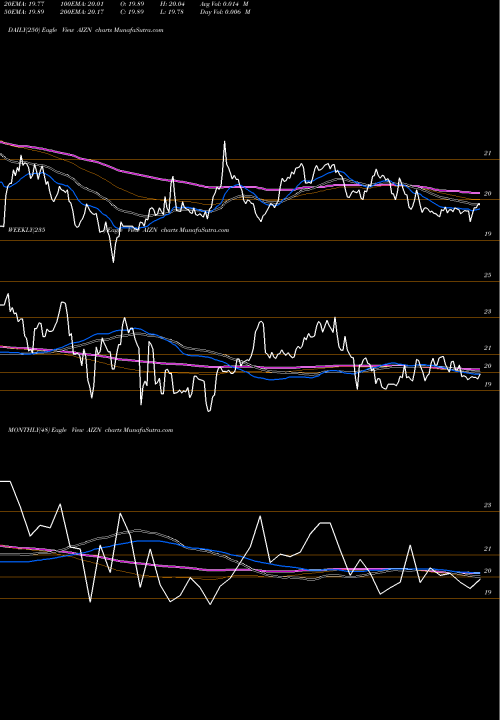Screen dimensions: 500x720
Task: Click the 20 price label on weekly chart
Action: coord(488,366)
